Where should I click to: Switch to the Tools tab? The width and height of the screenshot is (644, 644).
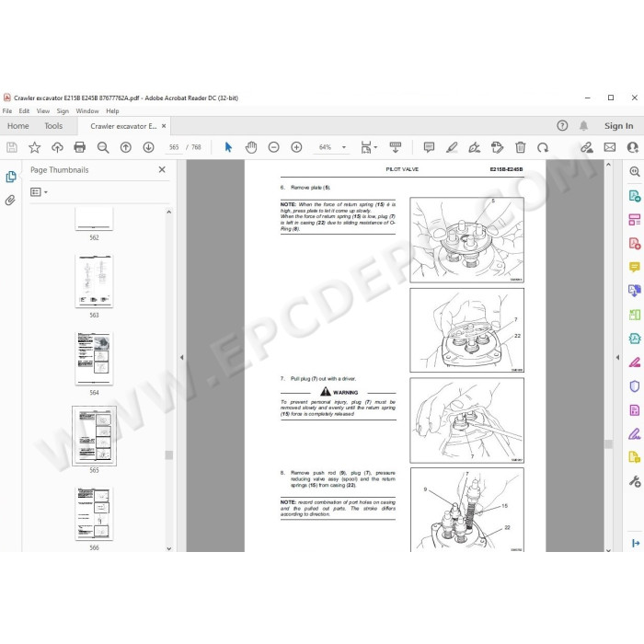coord(53,126)
